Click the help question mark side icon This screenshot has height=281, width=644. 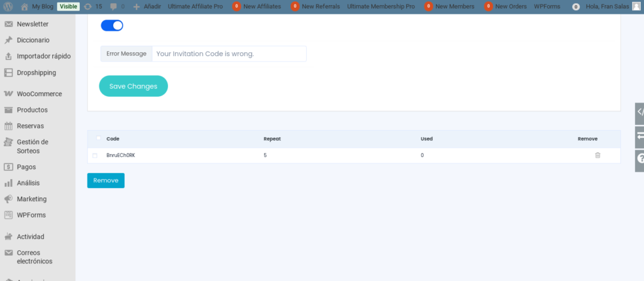(640, 160)
